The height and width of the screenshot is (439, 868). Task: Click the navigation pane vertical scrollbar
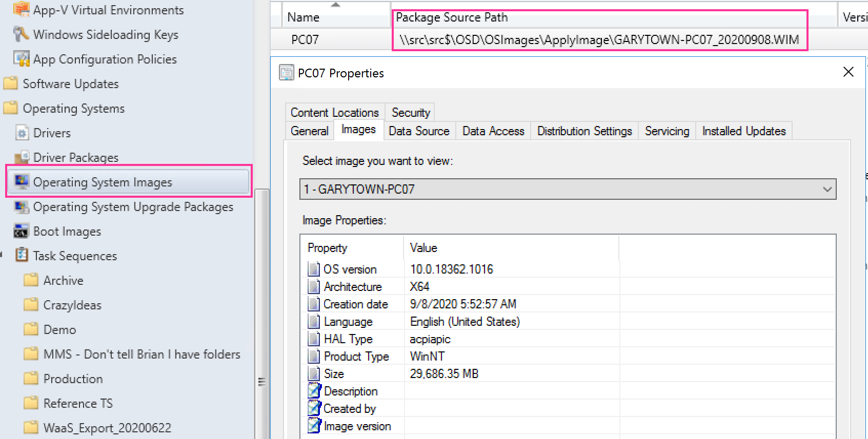tap(262, 307)
